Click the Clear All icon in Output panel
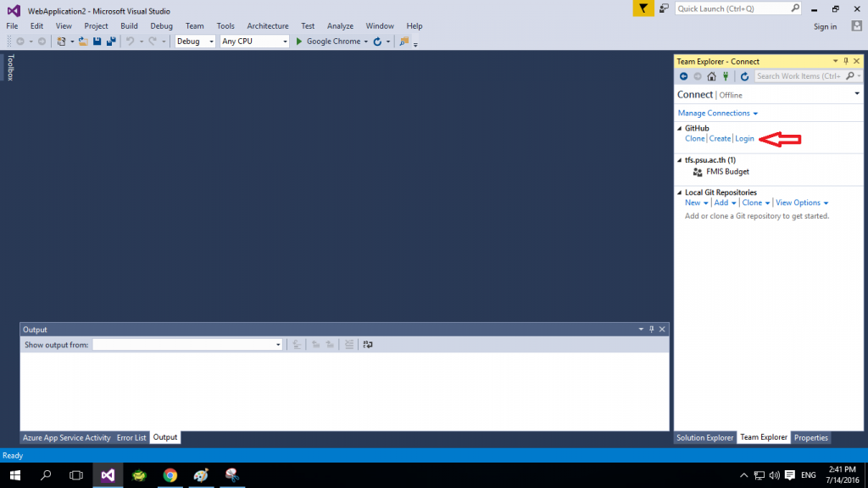Image resolution: width=868 pixels, height=488 pixels. (349, 344)
